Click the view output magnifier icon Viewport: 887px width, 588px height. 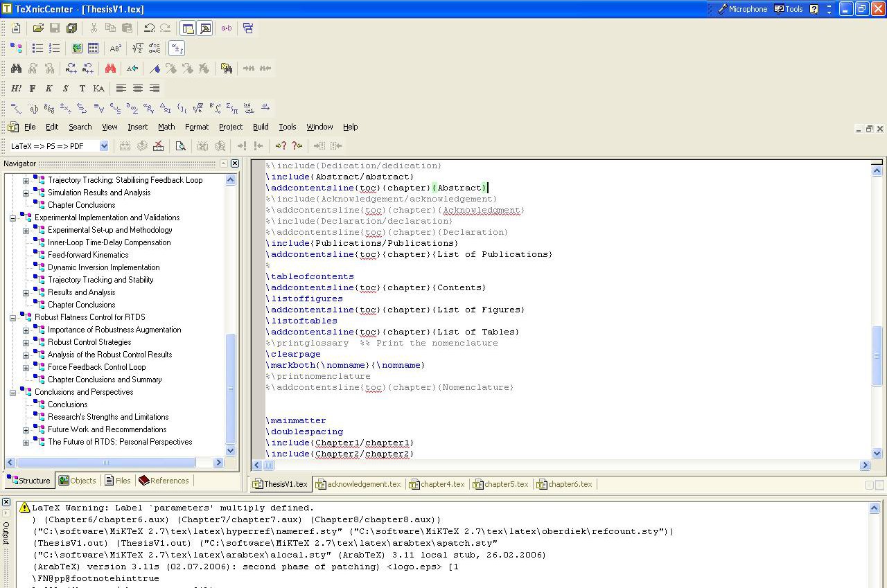180,146
